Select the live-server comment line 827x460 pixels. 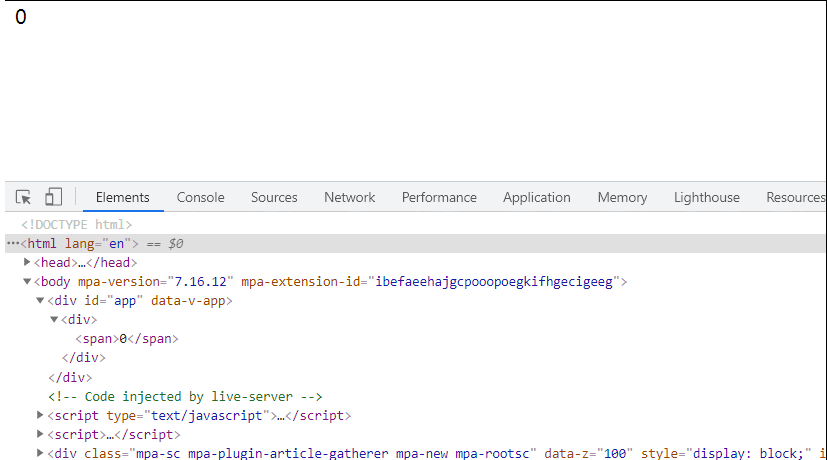click(x=185, y=397)
